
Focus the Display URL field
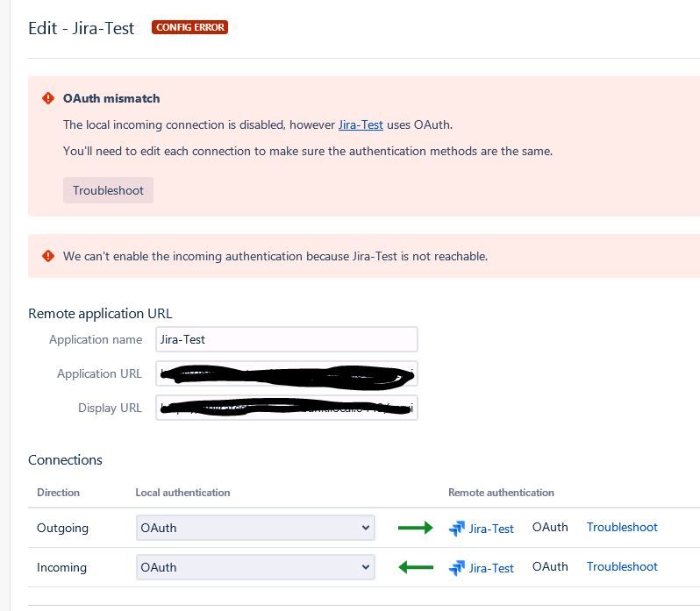coord(287,408)
